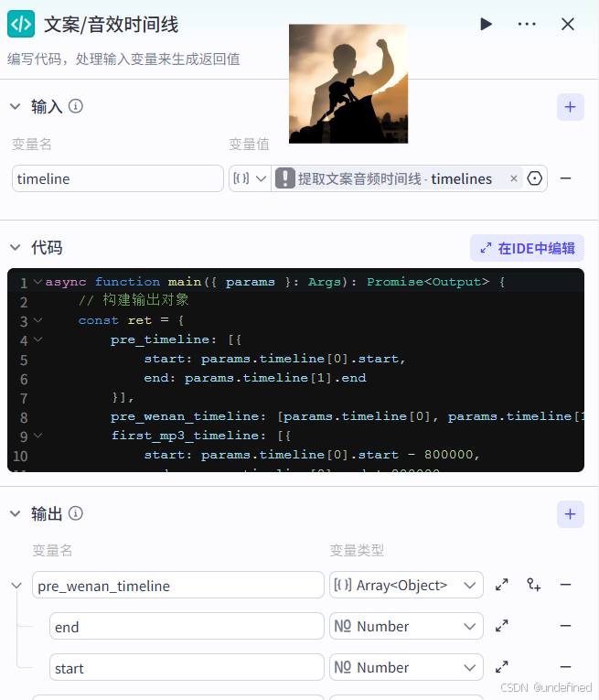
Task: Delete the start output row
Action: point(565,667)
